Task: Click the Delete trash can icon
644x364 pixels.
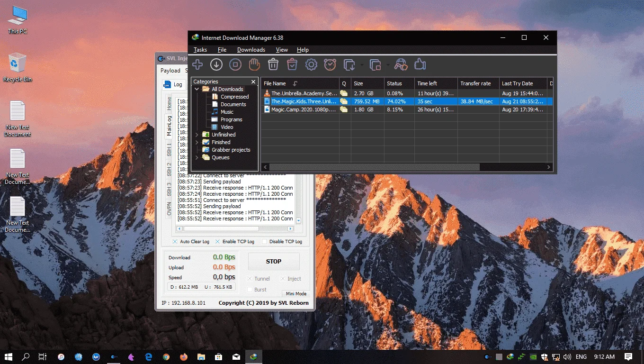Action: coord(273,64)
